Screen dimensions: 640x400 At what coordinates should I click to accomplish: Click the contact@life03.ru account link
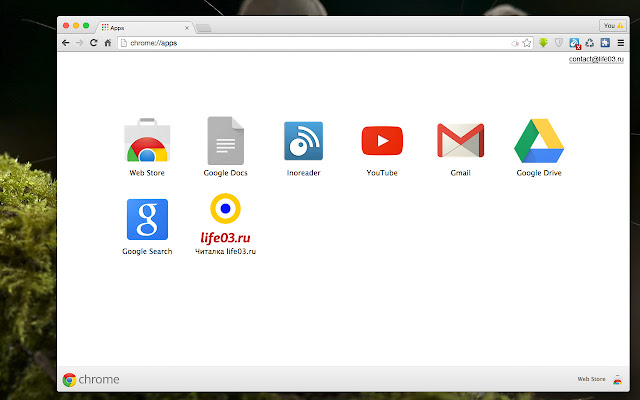click(x=596, y=59)
